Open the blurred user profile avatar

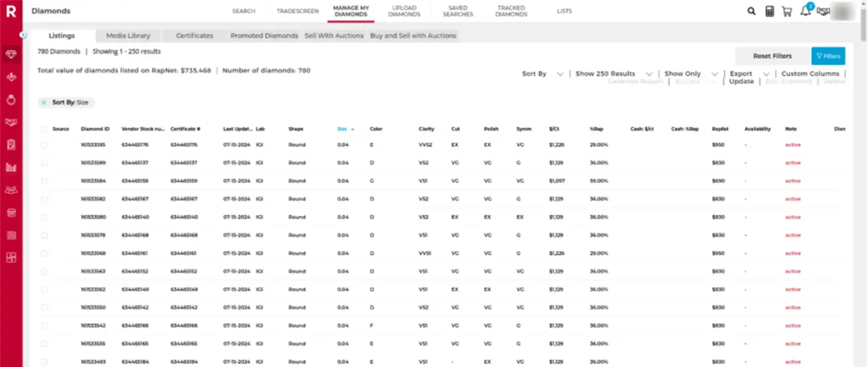pos(843,11)
